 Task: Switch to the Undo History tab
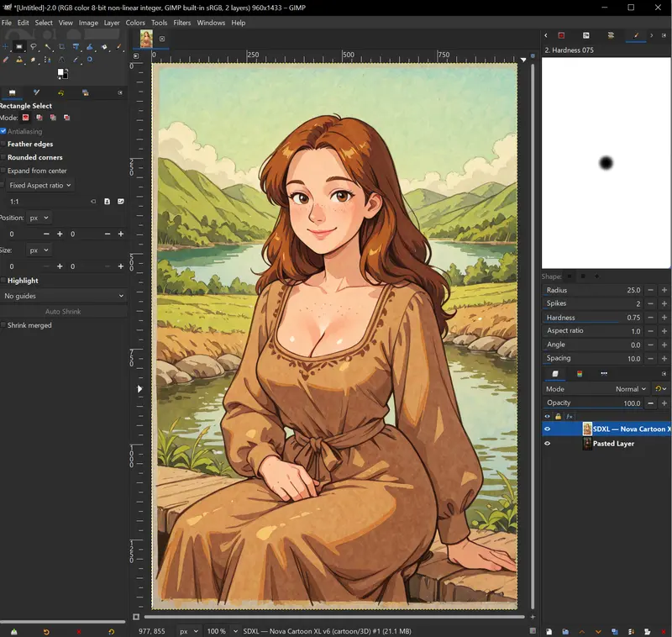[60, 92]
